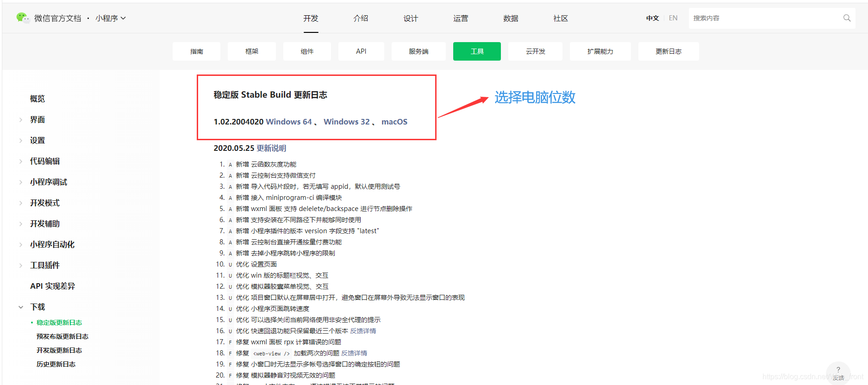Select 开发版更新日志 in the sidebar
Image resolution: width=868 pixels, height=385 pixels.
(59, 350)
